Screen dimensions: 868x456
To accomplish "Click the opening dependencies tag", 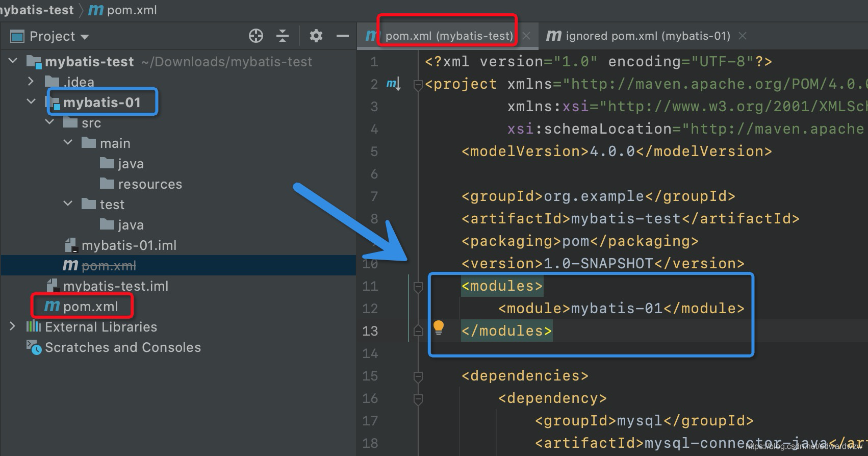I will 525,376.
